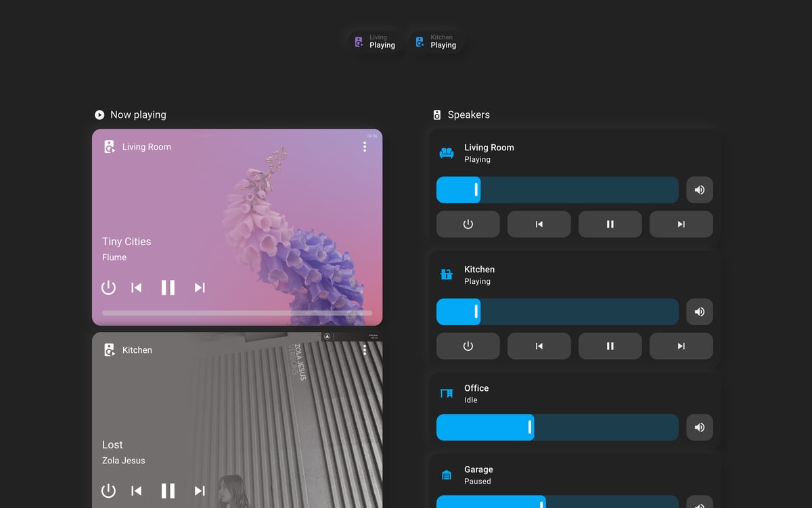812x508 pixels.
Task: Click the Speakers section heading
Action: (469, 115)
